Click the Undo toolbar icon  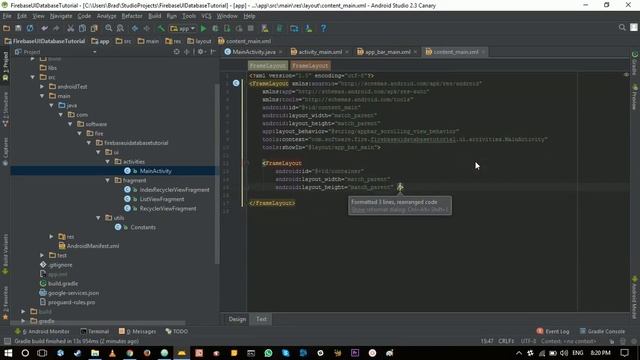pos(44,29)
